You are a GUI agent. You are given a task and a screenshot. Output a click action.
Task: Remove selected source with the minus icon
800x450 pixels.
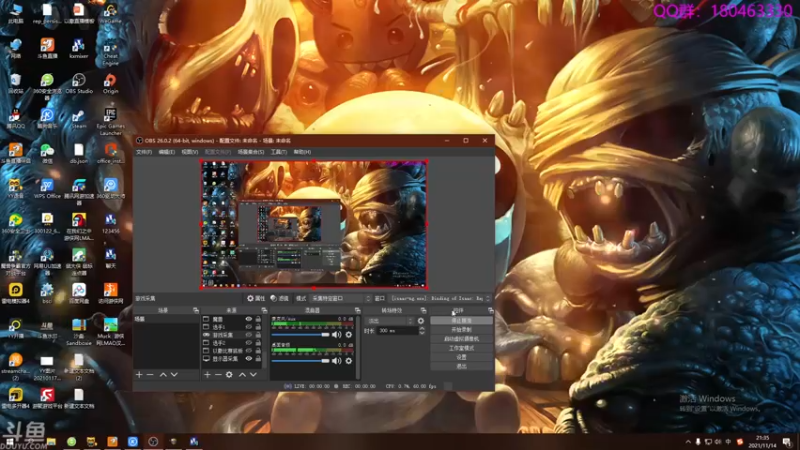click(218, 374)
